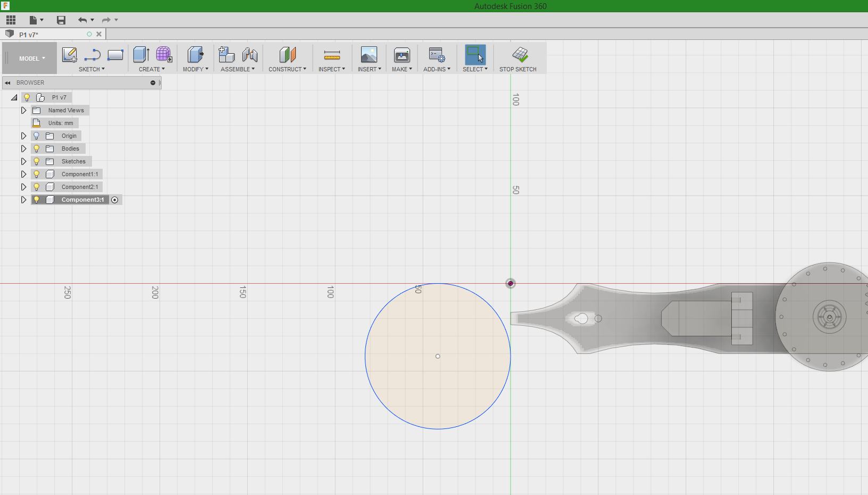This screenshot has height=495, width=868.
Task: Expand the Bodies folder node
Action: coord(23,148)
